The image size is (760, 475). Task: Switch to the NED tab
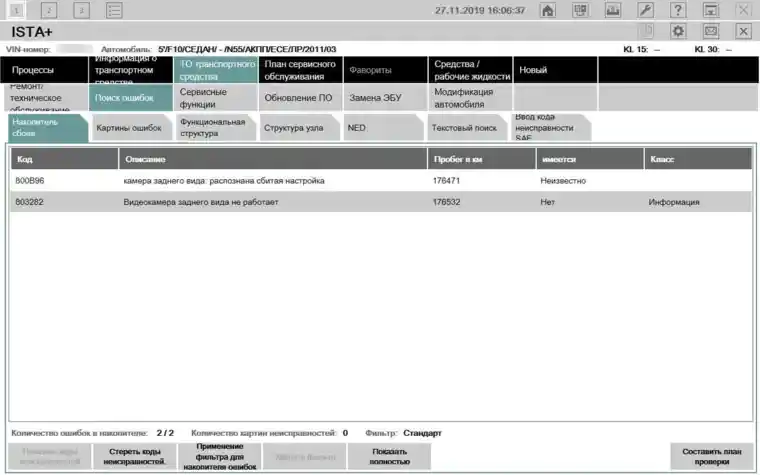click(383, 127)
